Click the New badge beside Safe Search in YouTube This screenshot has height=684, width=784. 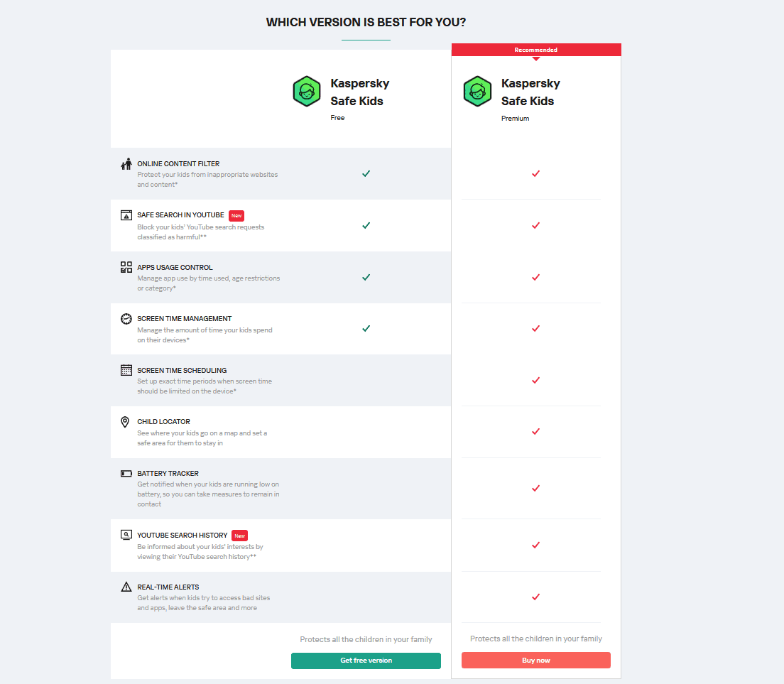coord(236,215)
